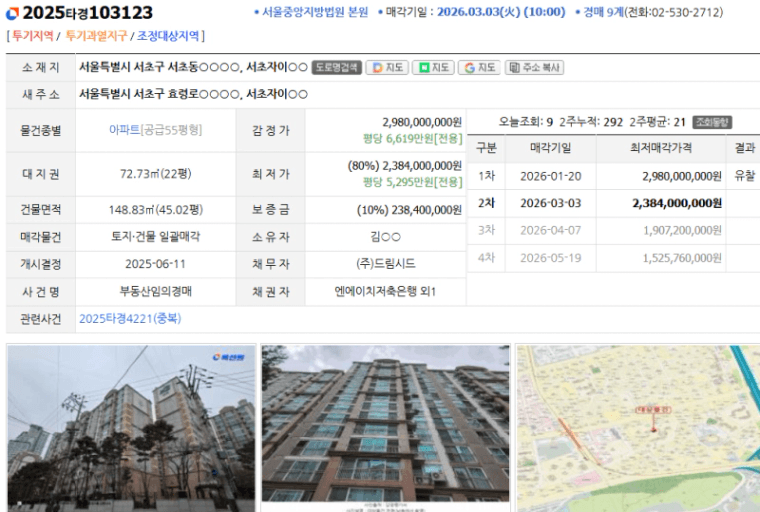Screen dimensions: 760x512
Task: Select the 1차 row date 2026-01-20
Action: 551,176
